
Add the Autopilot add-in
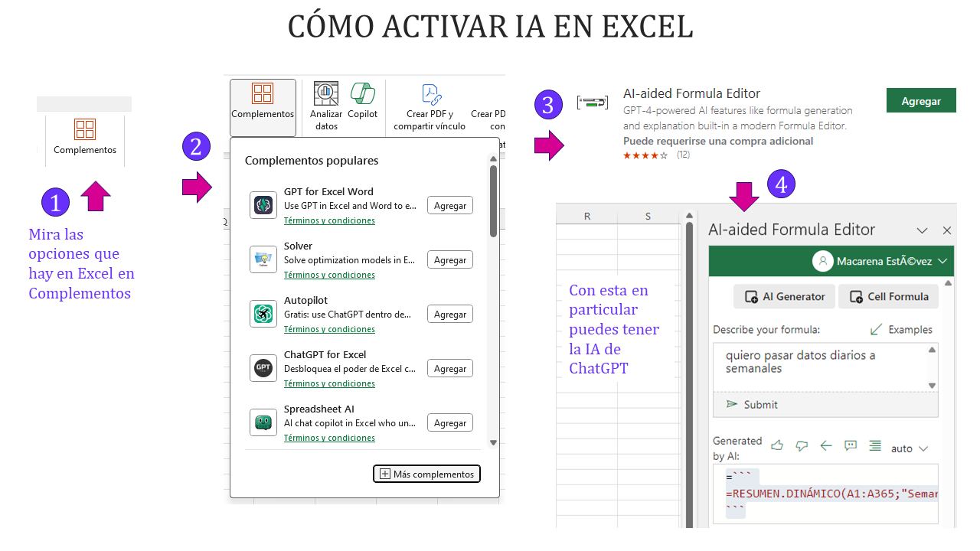point(450,314)
